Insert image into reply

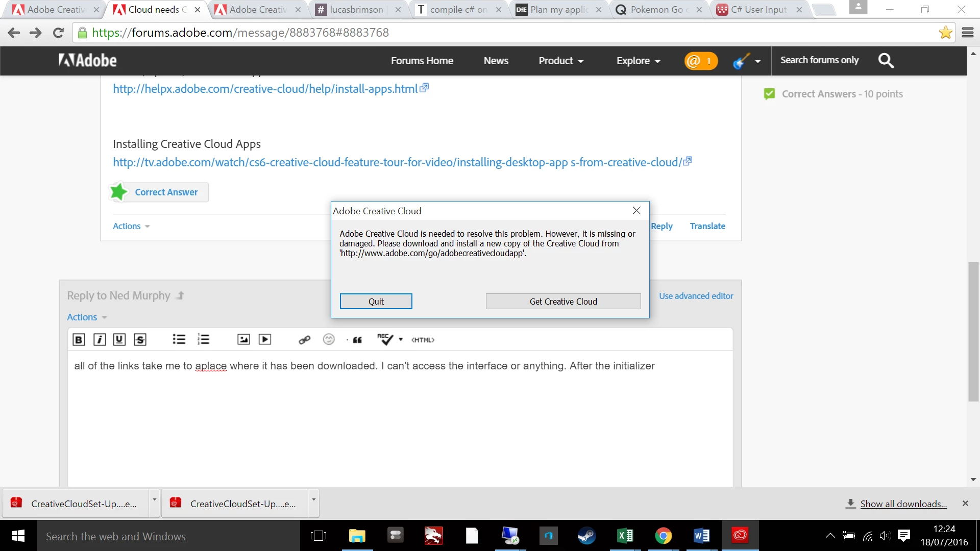(243, 340)
